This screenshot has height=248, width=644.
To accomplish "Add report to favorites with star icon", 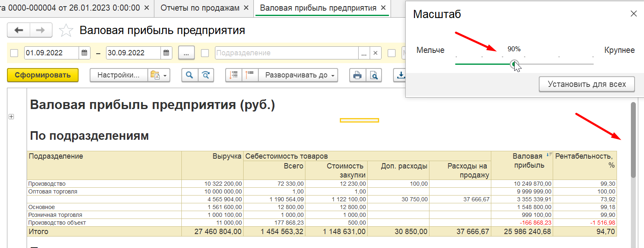I will click(66, 30).
